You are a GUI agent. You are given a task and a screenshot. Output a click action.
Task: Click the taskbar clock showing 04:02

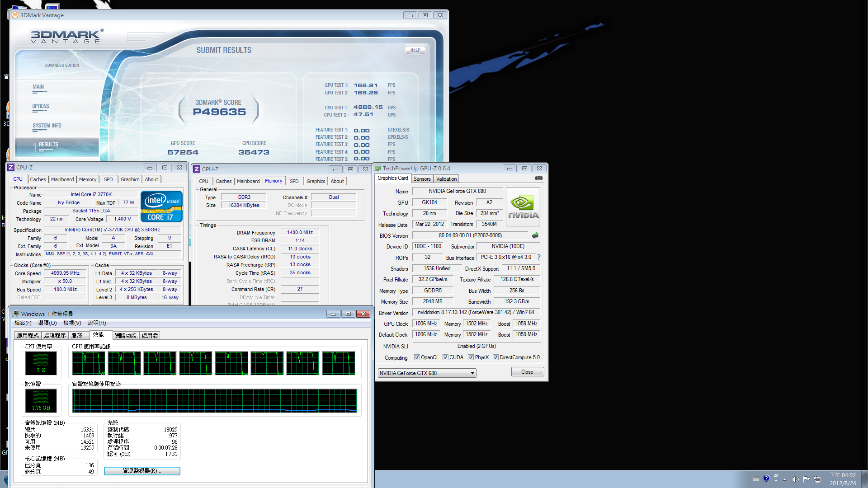[x=843, y=479]
